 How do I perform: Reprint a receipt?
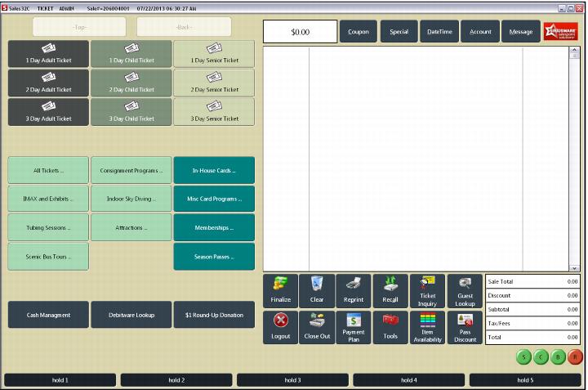(x=354, y=291)
